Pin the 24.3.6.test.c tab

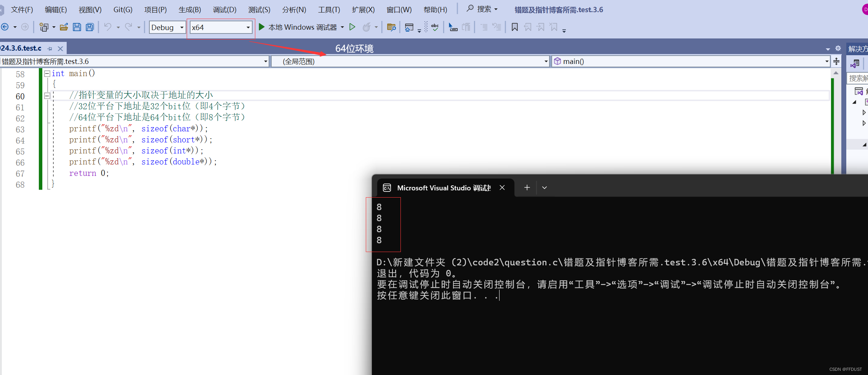(50, 49)
